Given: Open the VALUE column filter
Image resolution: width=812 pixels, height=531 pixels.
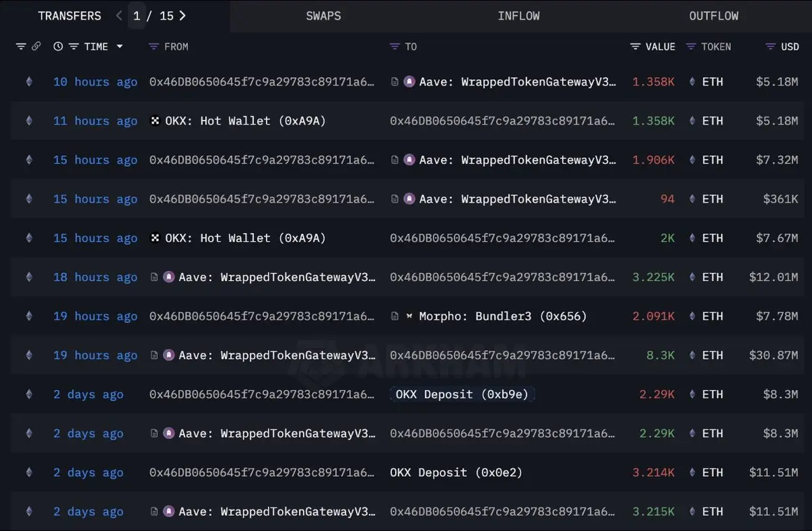Looking at the screenshot, I should click(x=635, y=47).
